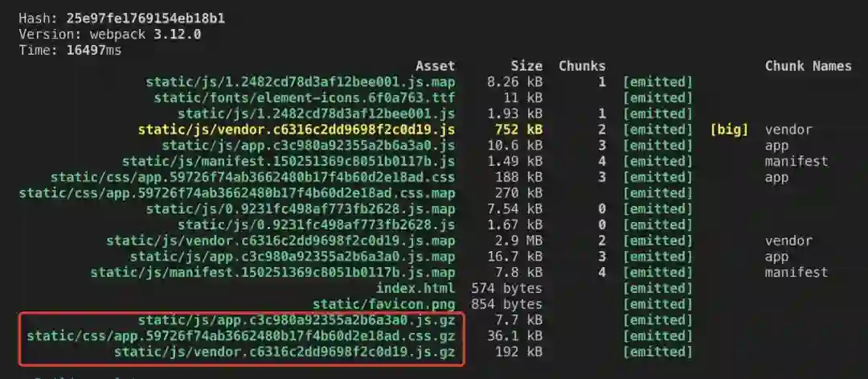Click the index.html asset name

click(416, 288)
